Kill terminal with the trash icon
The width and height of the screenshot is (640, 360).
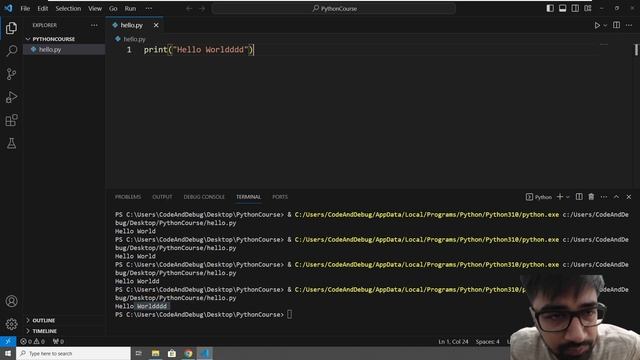(x=591, y=197)
